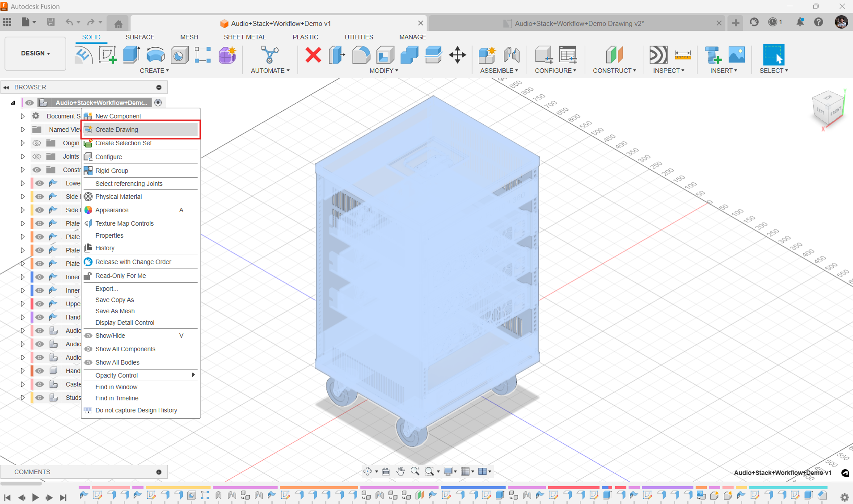The height and width of the screenshot is (504, 853).
Task: Click the New Component assemble icon
Action: (x=487, y=55)
